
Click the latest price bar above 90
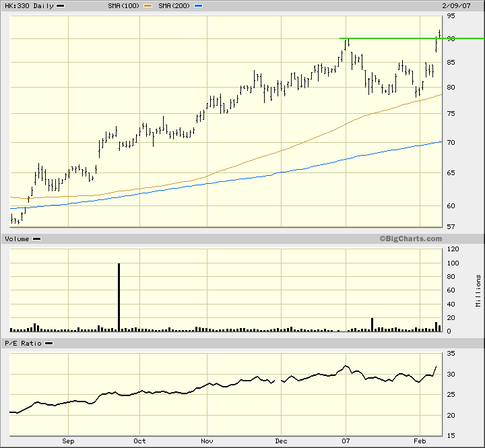point(439,34)
